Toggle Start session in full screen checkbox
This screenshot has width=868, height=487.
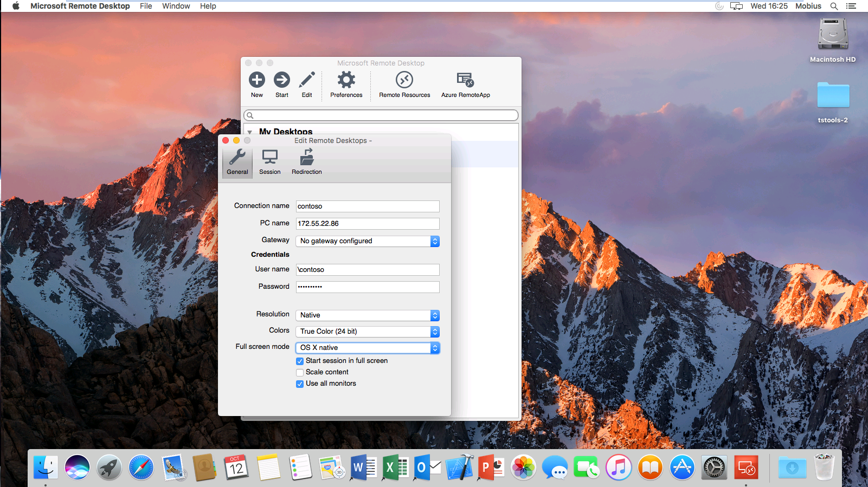tap(300, 361)
